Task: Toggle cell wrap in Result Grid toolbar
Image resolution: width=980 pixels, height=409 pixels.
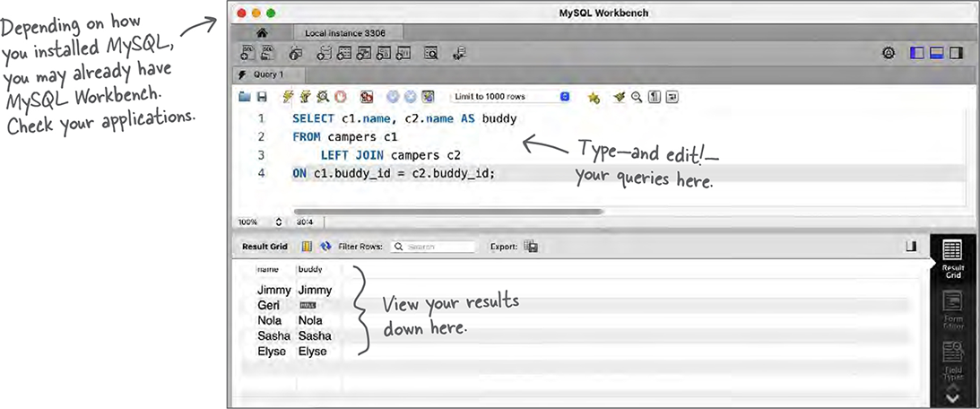Action: [x=307, y=247]
